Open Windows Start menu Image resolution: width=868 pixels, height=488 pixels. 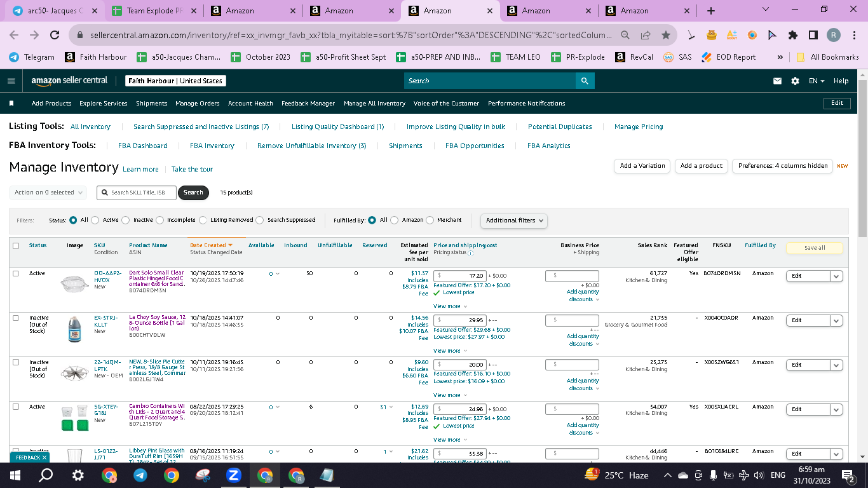tap(15, 475)
